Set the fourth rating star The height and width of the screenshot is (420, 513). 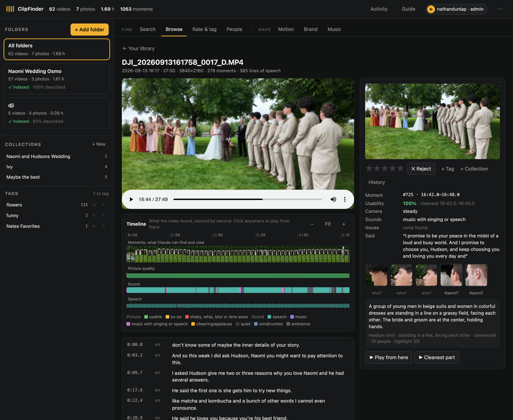click(x=393, y=168)
